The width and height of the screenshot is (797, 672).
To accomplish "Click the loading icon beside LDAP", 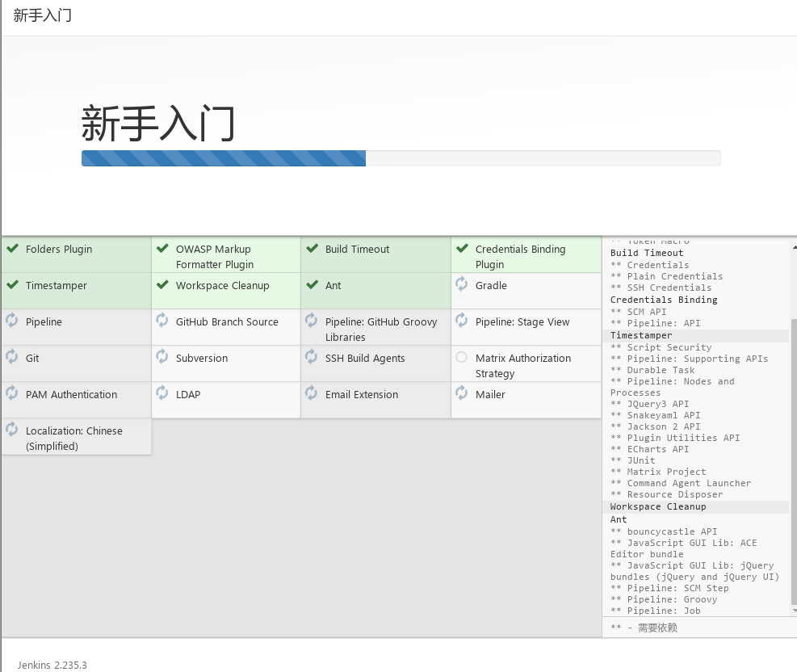I will point(162,393).
